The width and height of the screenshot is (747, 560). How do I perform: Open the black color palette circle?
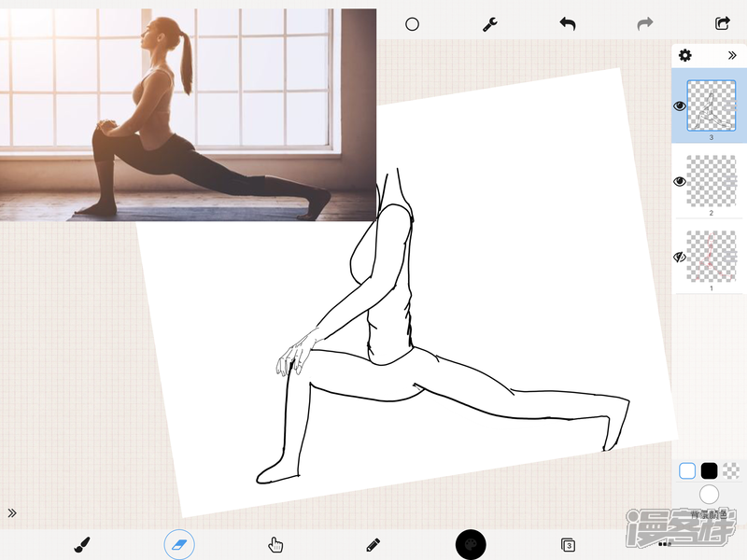[x=472, y=544]
